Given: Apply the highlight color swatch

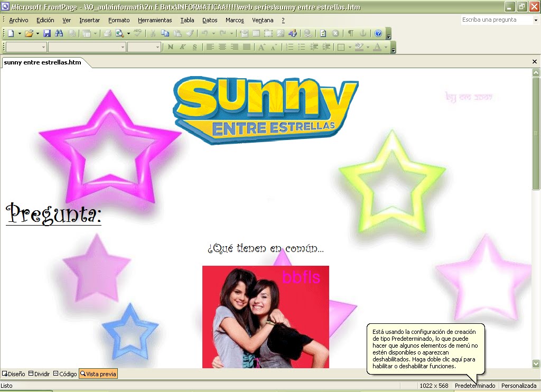Looking at the screenshot, I should point(359,47).
